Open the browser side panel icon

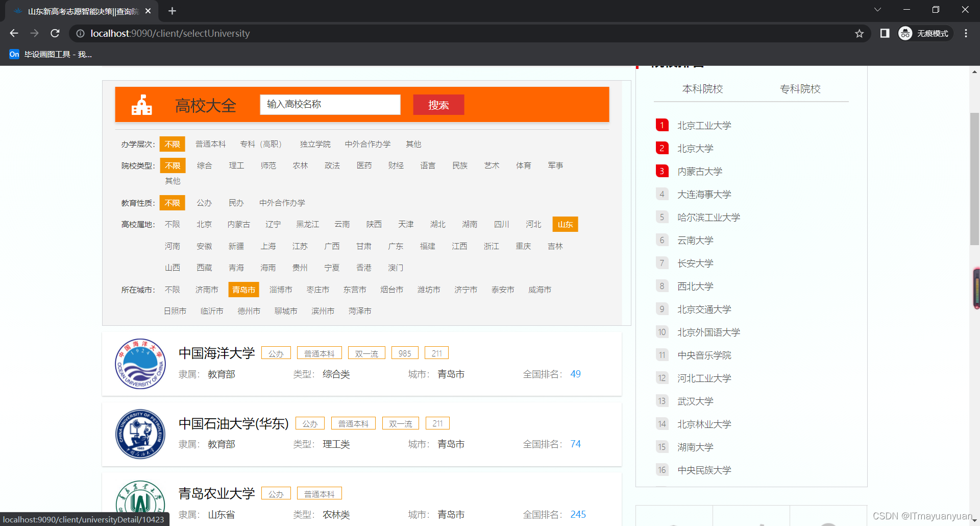pos(885,33)
